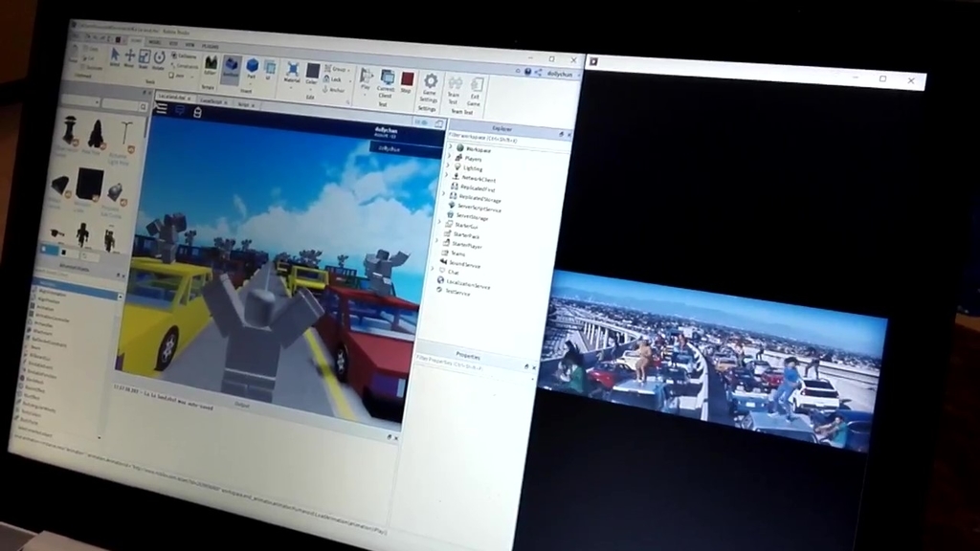
Task: Select StarterPack in Explorer
Action: click(462, 235)
